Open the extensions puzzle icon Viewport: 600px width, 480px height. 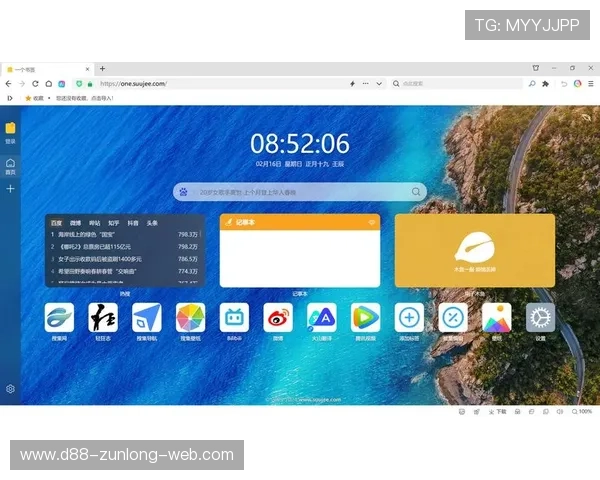click(546, 83)
